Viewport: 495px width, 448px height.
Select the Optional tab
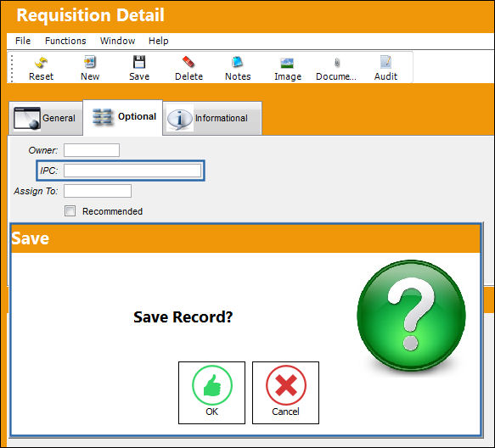123,117
